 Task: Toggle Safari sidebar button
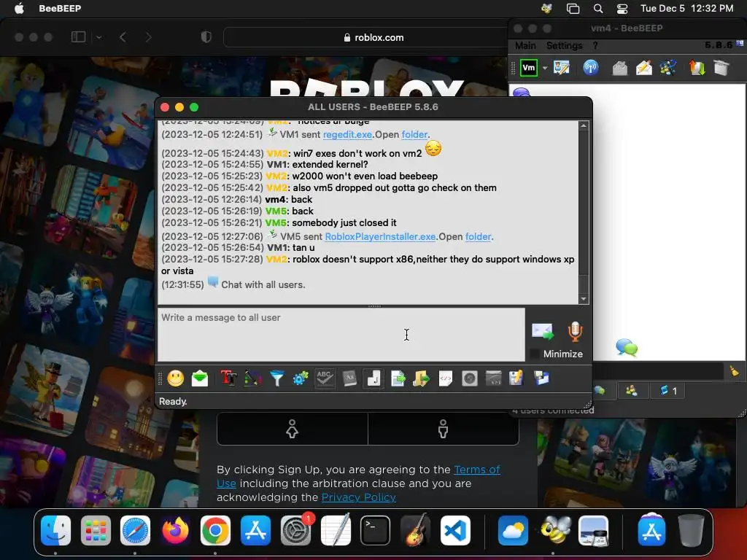pyautogui.click(x=78, y=37)
